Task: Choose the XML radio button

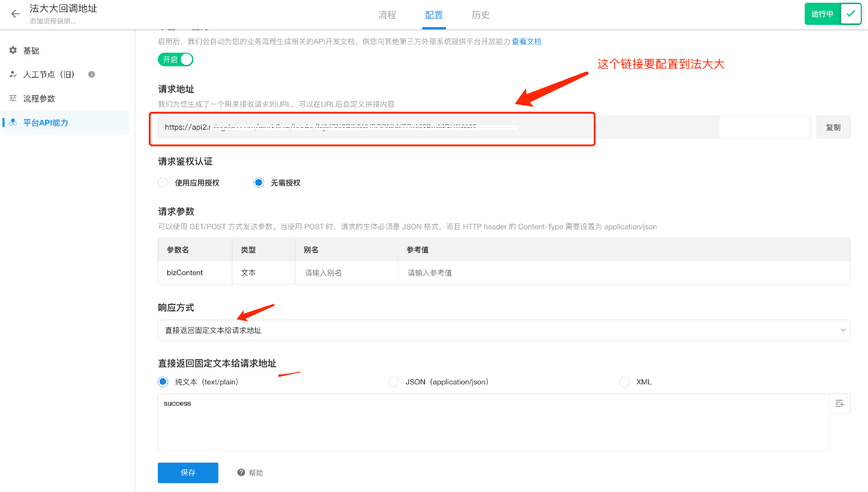Action: click(624, 382)
